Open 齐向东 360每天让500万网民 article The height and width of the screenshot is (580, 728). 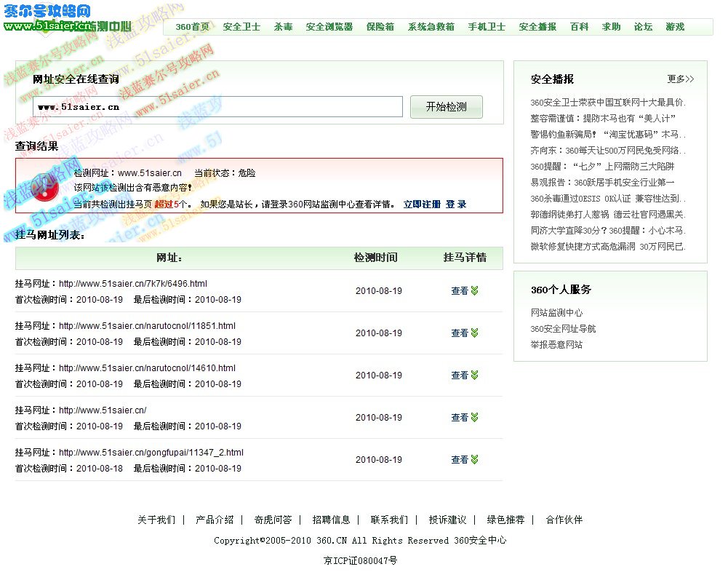click(x=608, y=151)
